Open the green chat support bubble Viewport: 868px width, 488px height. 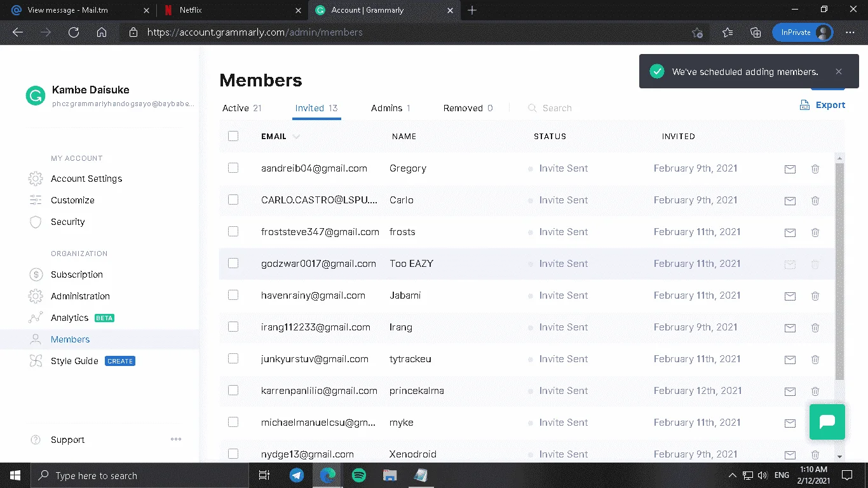tap(827, 422)
